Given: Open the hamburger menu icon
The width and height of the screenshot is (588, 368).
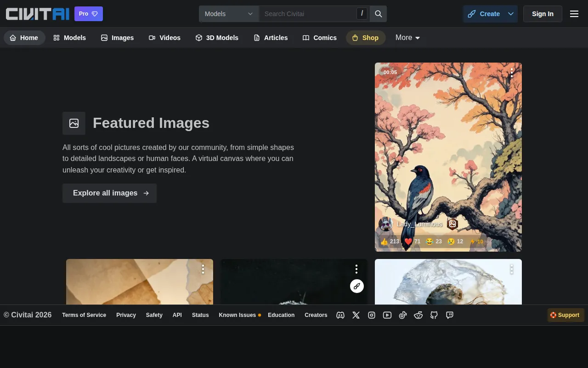Looking at the screenshot, I should (x=574, y=14).
